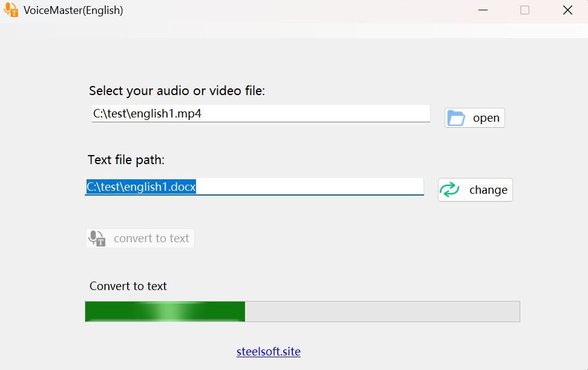
Task: Click the microphone-to-text icon on convert button
Action: pos(96,238)
